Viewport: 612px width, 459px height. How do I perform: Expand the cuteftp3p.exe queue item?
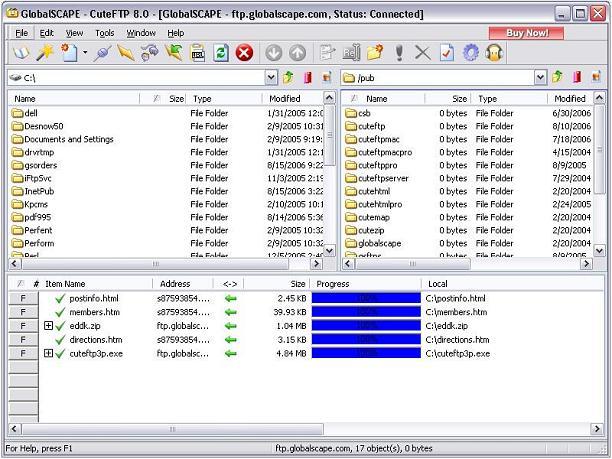(x=48, y=353)
